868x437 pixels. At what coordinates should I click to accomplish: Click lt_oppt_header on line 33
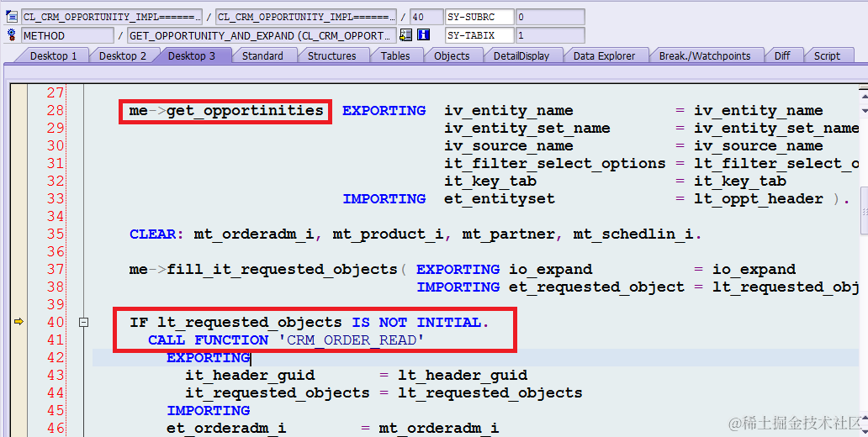pos(759,198)
